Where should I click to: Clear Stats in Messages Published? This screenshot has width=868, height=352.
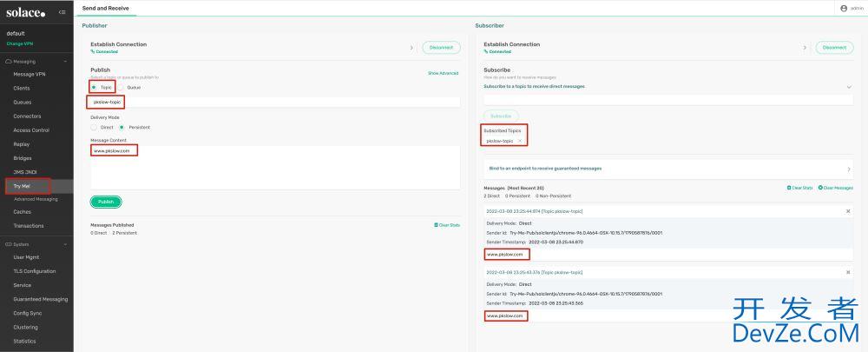[x=447, y=225]
